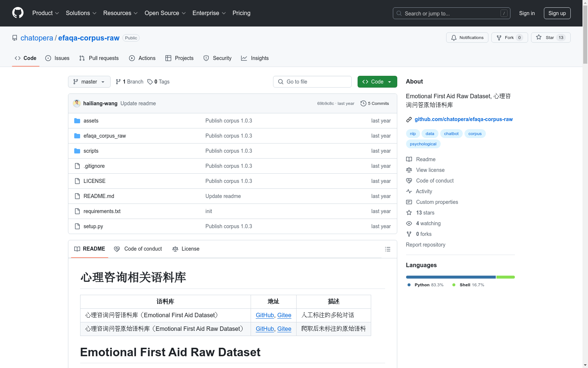The height and width of the screenshot is (368, 588).
Task: Open the Security tab
Action: (218, 58)
